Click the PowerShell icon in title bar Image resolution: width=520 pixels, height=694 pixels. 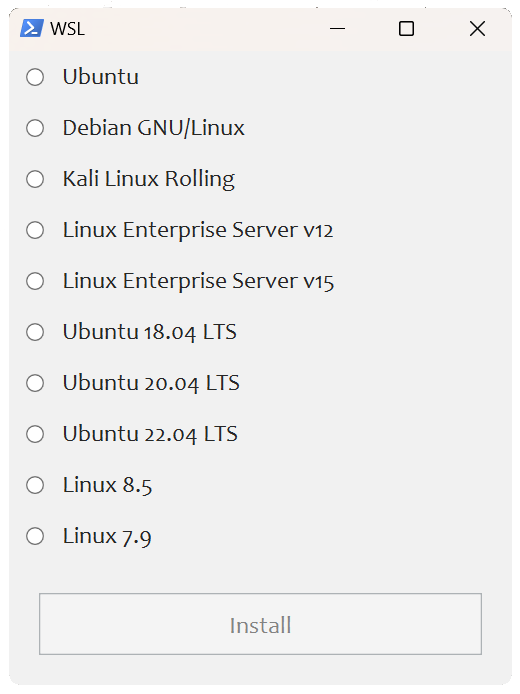coord(31,28)
